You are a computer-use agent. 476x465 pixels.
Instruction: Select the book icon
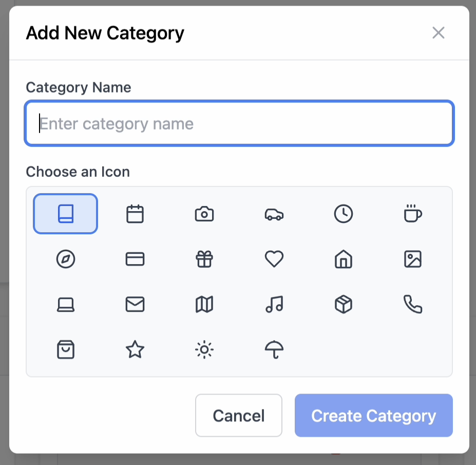coord(66,214)
